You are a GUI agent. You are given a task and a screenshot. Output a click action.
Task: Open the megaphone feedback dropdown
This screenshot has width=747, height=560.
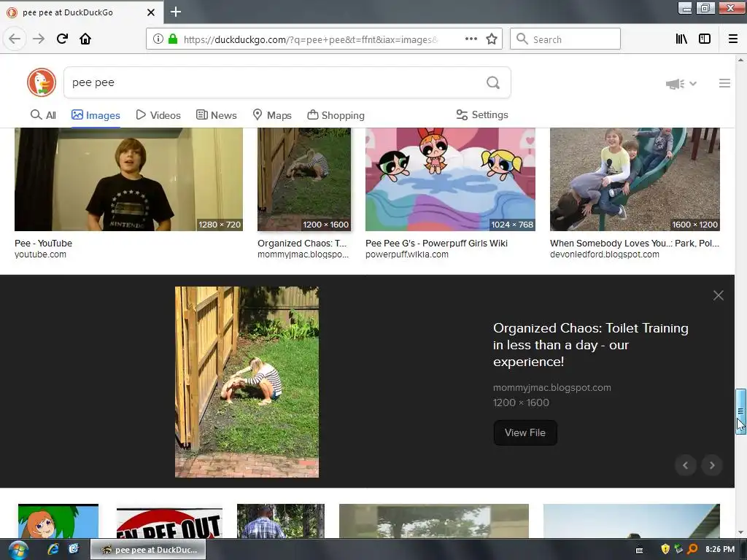click(681, 84)
